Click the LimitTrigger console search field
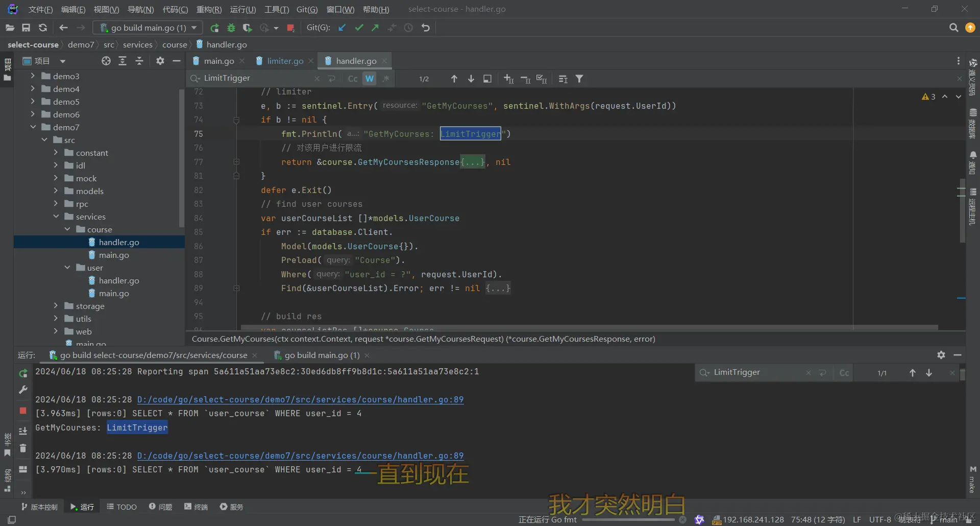Viewport: 980px width, 526px height. pos(758,372)
